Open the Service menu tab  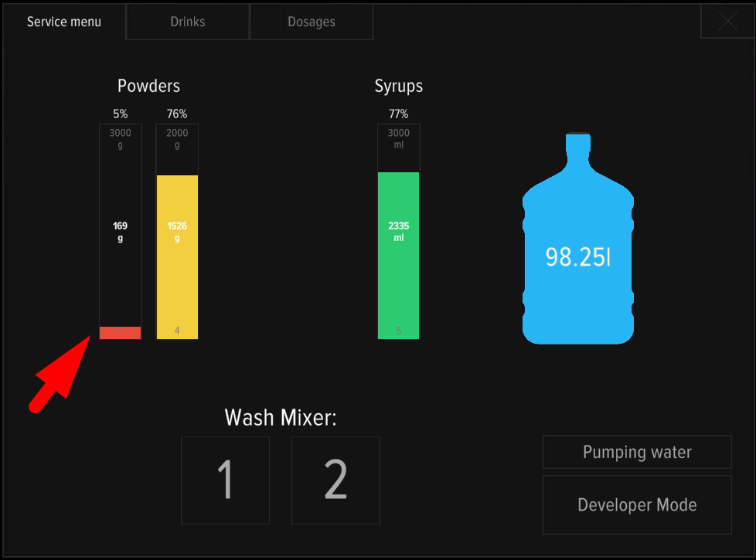coord(64,22)
